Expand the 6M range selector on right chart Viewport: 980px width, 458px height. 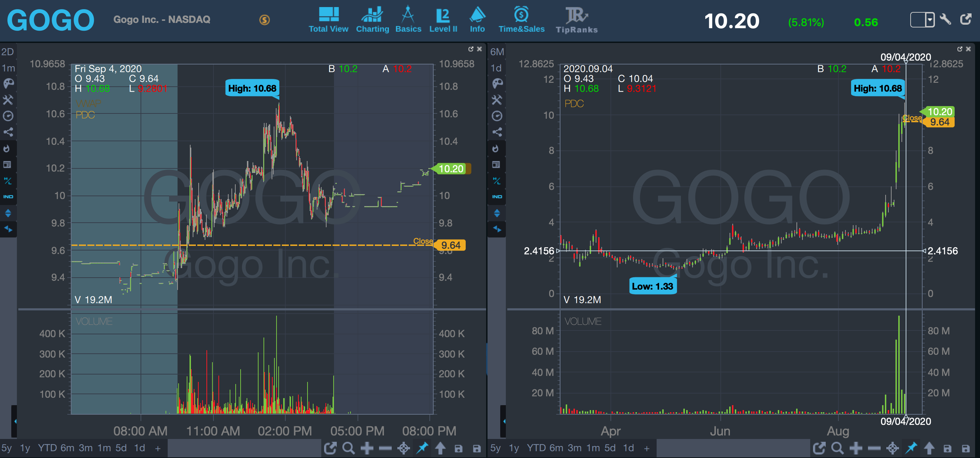tap(497, 52)
